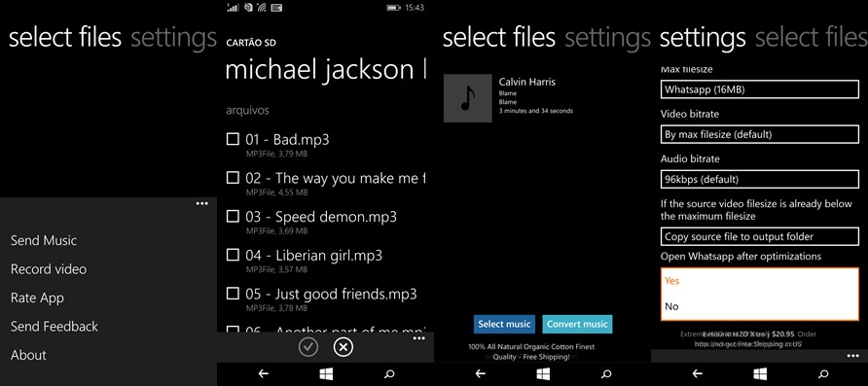Image resolution: width=868 pixels, height=386 pixels.
Task: Switch to select files tab beside the settings heading
Action: pyautogui.click(x=811, y=38)
